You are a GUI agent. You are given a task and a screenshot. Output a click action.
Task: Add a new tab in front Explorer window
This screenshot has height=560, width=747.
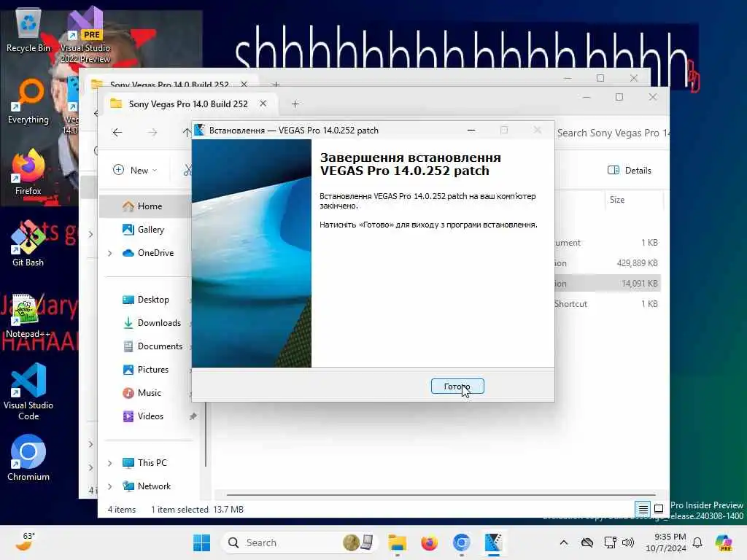click(x=295, y=104)
